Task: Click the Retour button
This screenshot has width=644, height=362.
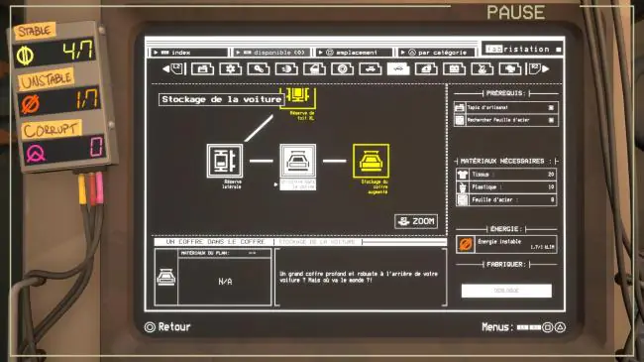Action: click(x=167, y=327)
